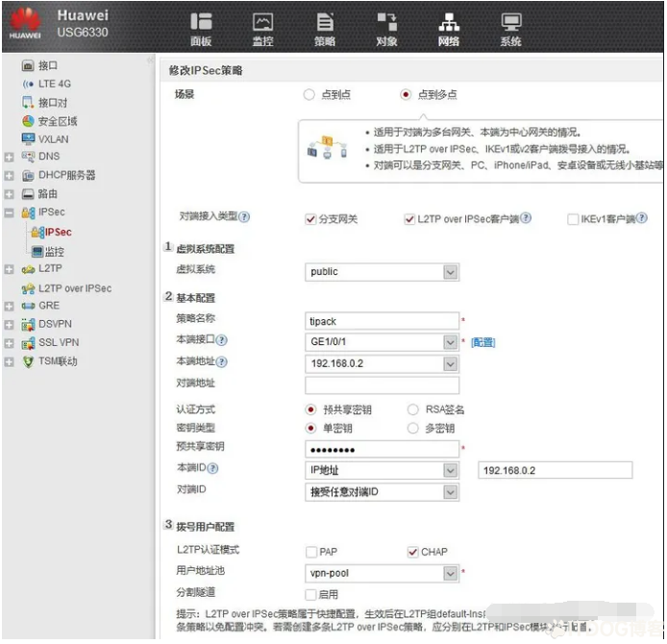Enable 分割隧道 启用 checkbox

point(311,594)
